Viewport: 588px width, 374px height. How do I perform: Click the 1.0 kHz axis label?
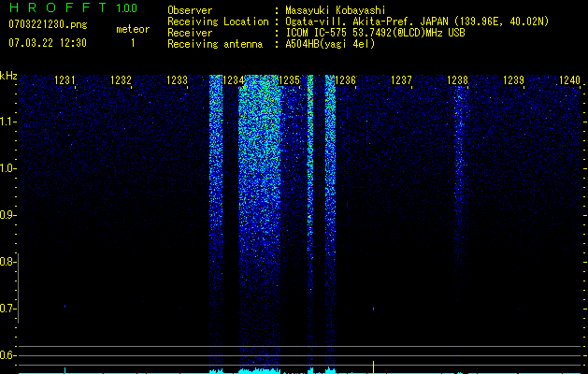click(x=7, y=168)
